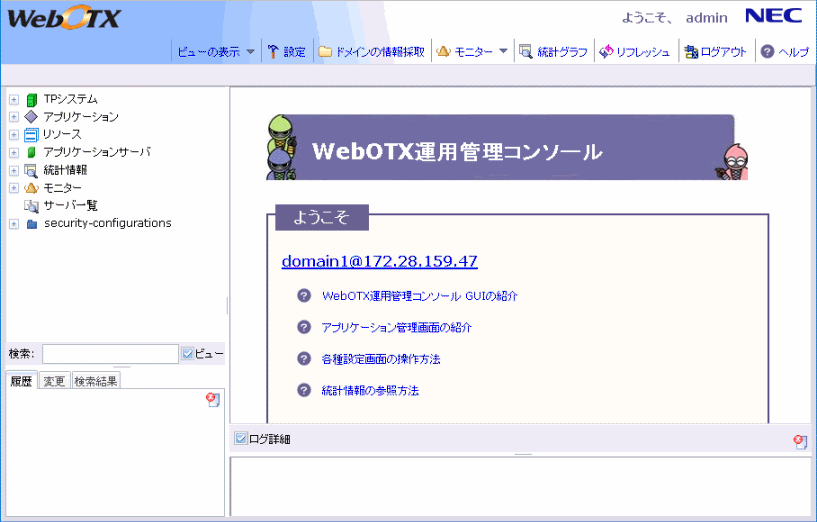
Task: Open アプリケーション管理画面の紹介 link
Action: pyautogui.click(x=396, y=327)
